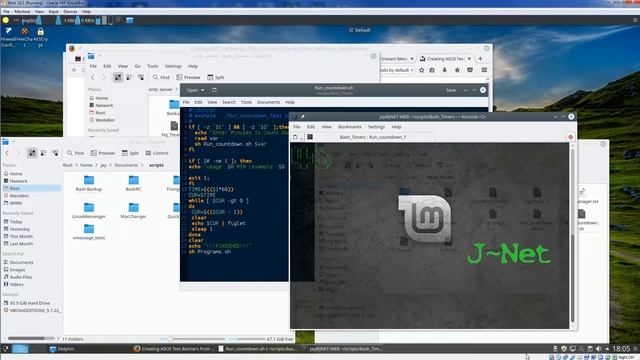The width and height of the screenshot is (640, 360).
Task: Go to Firefox home page icon
Action: tap(457, 70)
